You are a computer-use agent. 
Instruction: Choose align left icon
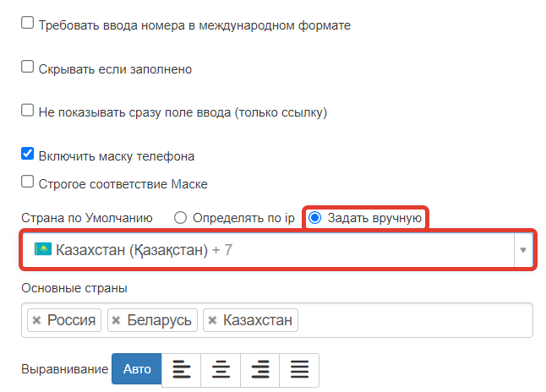tap(182, 369)
